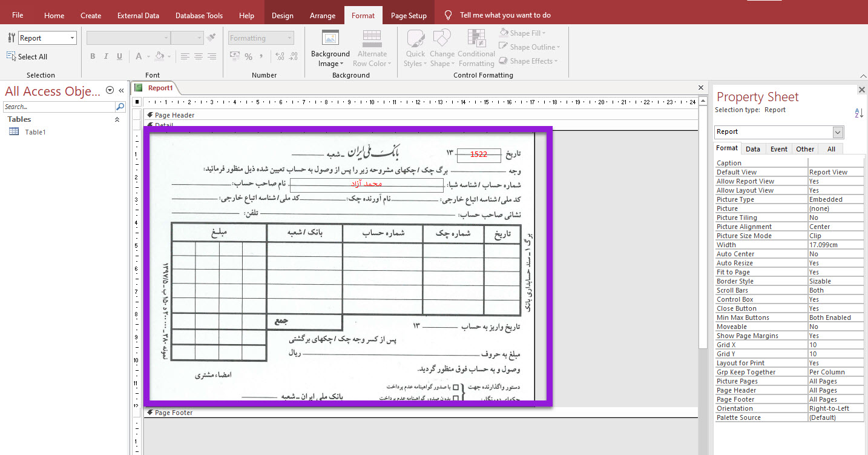Click the Select All icon

coord(11,56)
